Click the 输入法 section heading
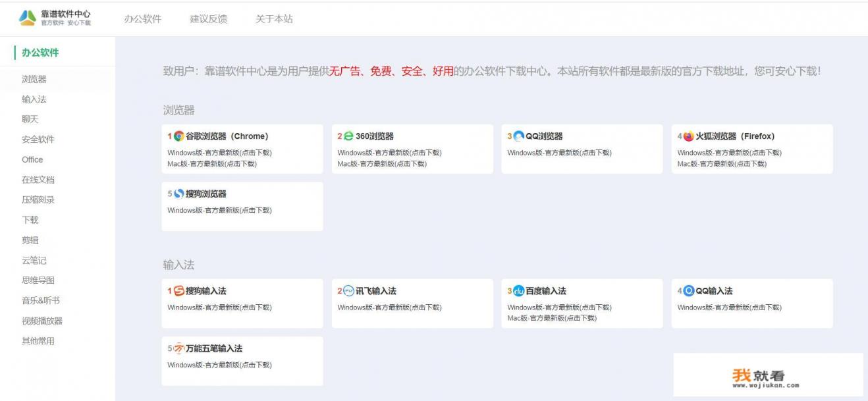This screenshot has height=401, width=868. (x=179, y=265)
